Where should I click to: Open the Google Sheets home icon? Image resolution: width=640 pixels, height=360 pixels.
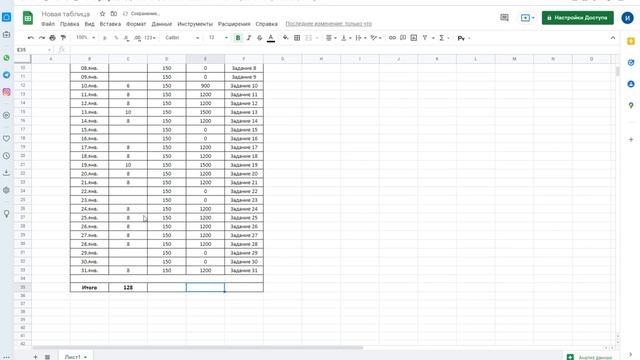(x=28, y=18)
